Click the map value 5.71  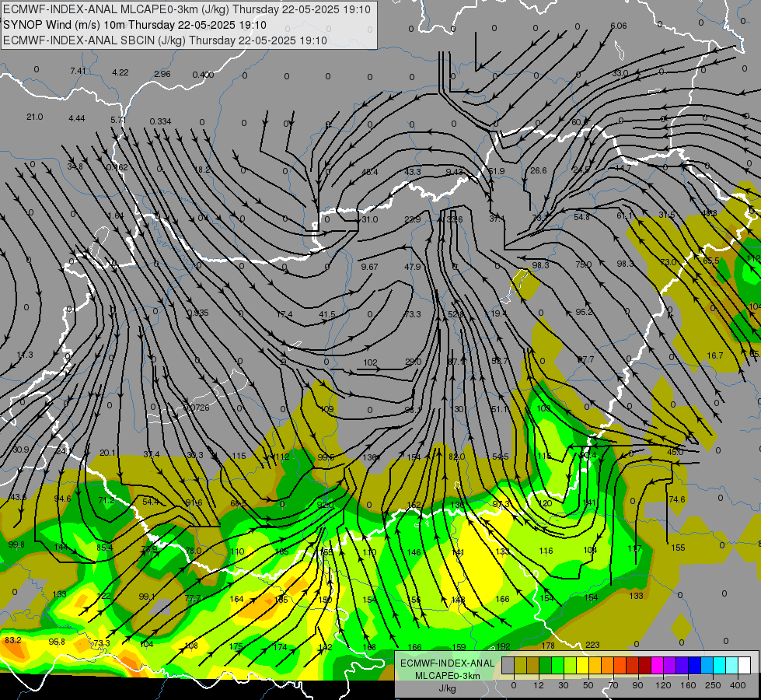118,120
